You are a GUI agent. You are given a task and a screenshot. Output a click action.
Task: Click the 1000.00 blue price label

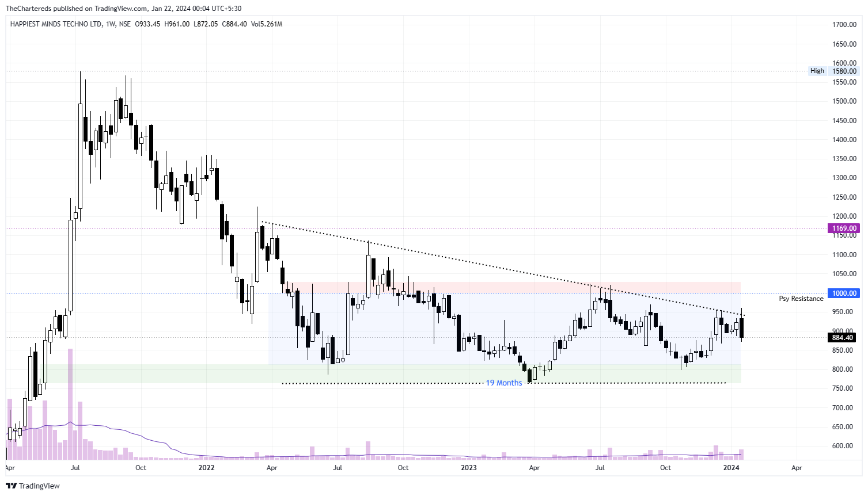tap(844, 293)
